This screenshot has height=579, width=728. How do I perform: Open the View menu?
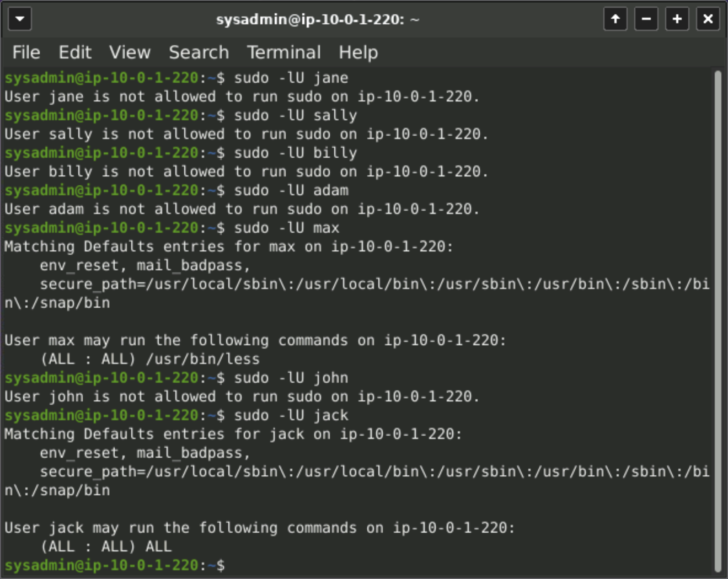[130, 52]
